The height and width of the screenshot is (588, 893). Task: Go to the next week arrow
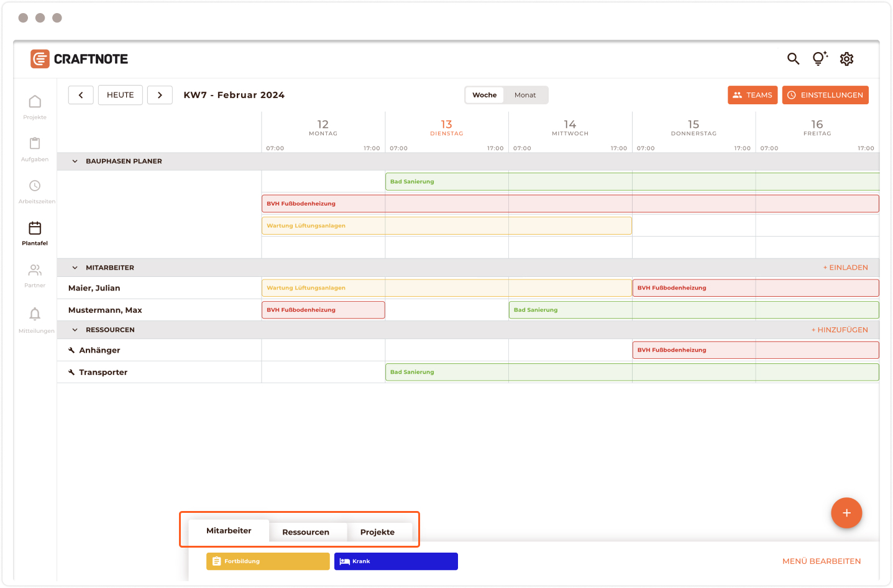pos(160,95)
